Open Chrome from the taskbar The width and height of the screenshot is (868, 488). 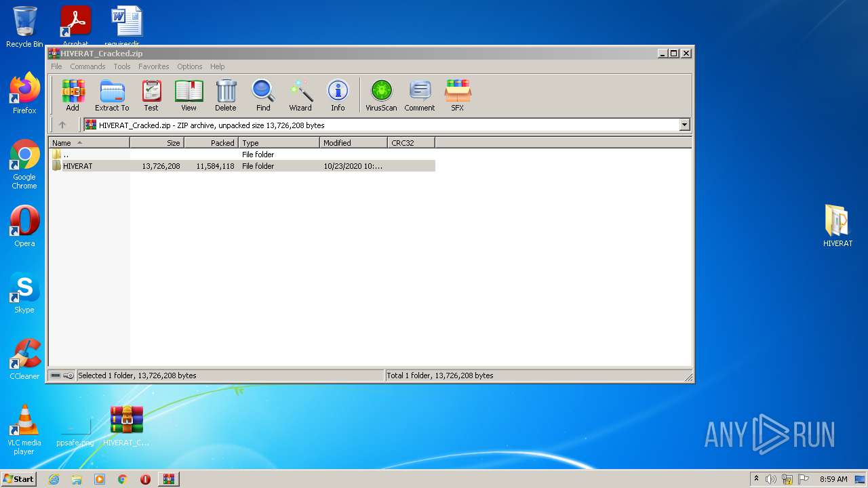[x=122, y=479]
